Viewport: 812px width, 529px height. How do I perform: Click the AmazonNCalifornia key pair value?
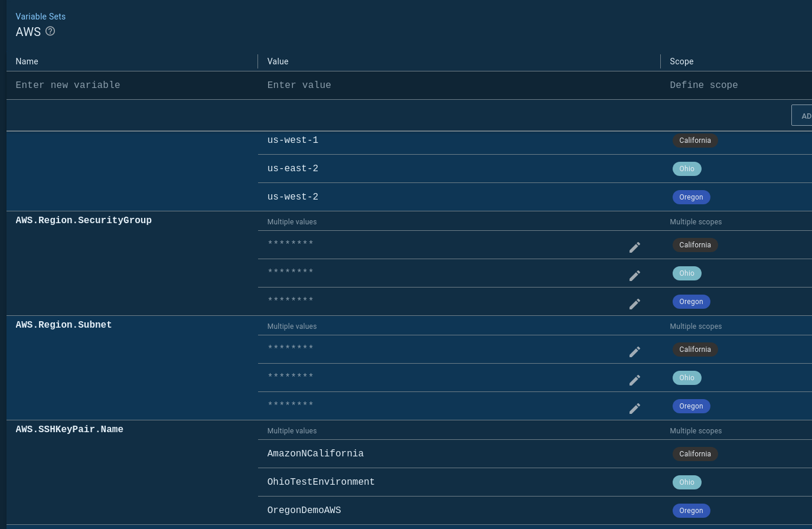point(315,453)
